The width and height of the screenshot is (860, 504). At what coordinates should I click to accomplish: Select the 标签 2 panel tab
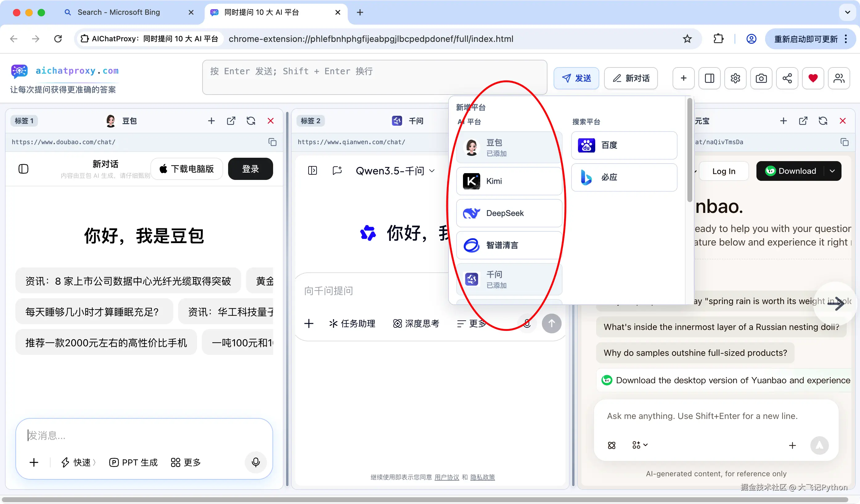tap(310, 121)
